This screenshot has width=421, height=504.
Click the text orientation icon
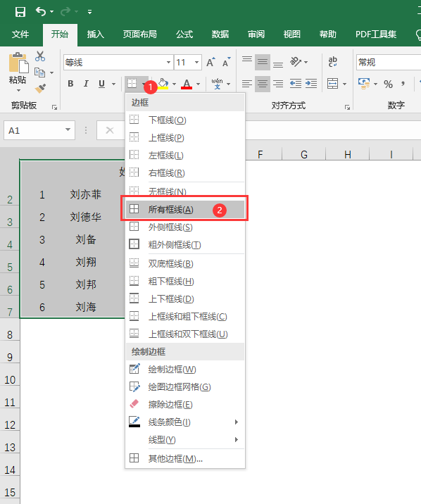coord(296,62)
